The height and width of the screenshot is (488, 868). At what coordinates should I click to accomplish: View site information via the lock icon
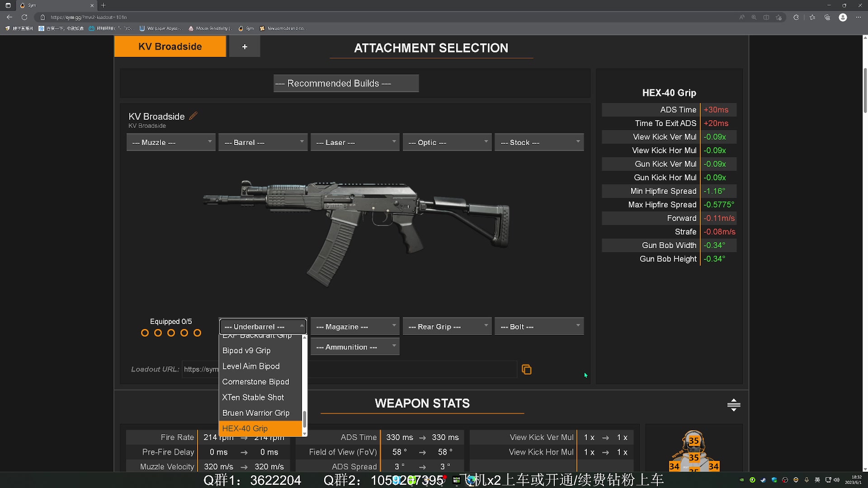[x=42, y=17]
